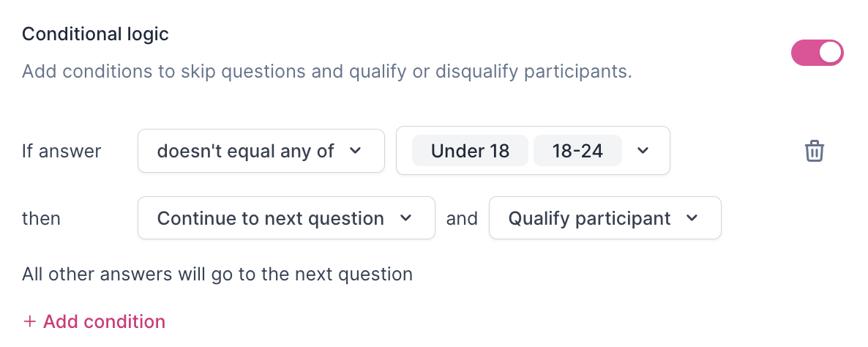Click the chevron in Continue to next question
The image size is (868, 347).
[x=406, y=218]
